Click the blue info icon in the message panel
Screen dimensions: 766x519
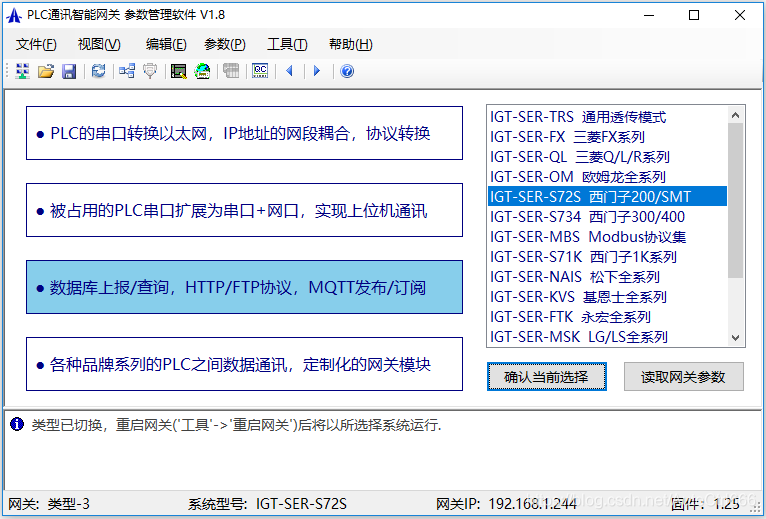coord(17,424)
